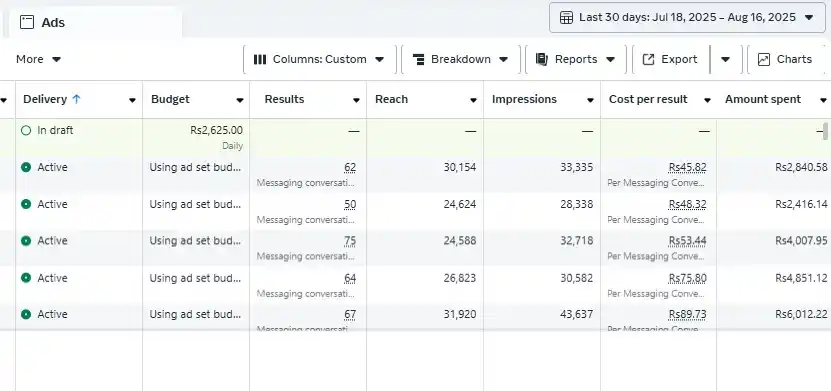Screen dimensions: 831x391
Task: Click the Reach column header
Action: [391, 99]
